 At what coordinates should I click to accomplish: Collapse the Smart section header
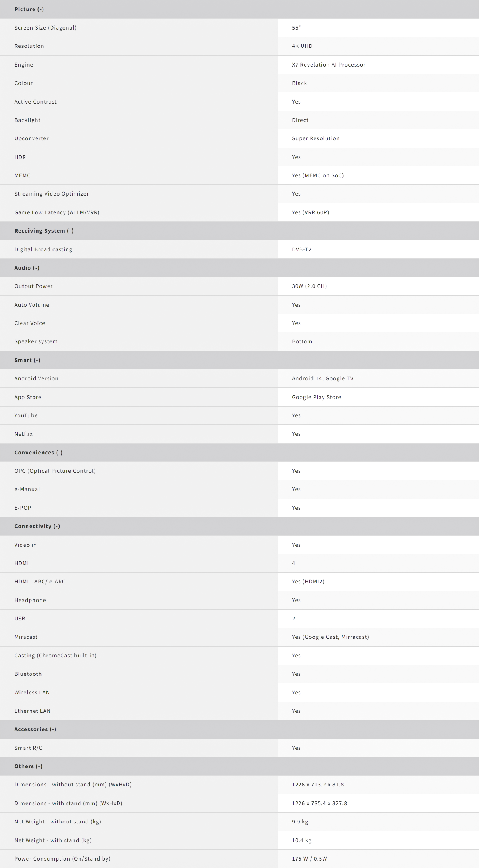(x=27, y=360)
